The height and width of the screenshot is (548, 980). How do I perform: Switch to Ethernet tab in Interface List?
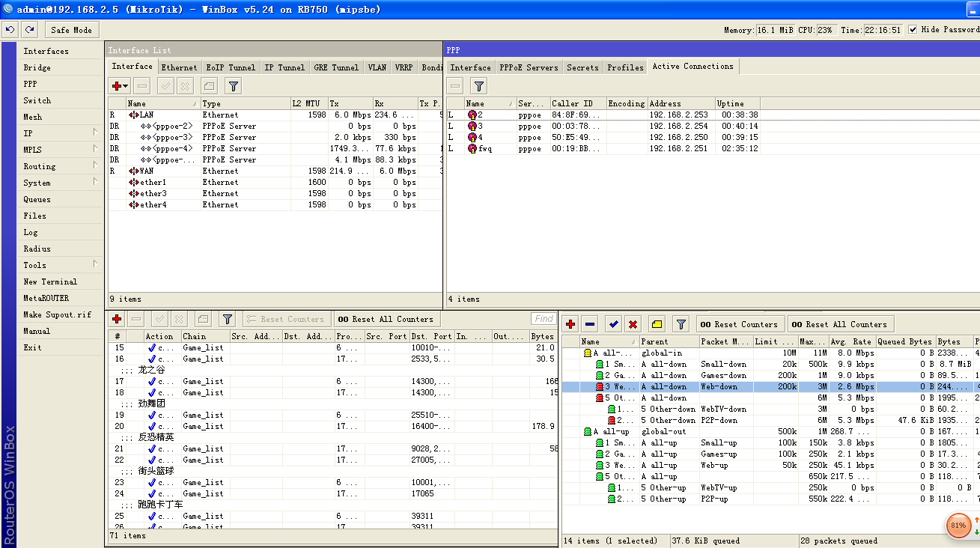180,67
